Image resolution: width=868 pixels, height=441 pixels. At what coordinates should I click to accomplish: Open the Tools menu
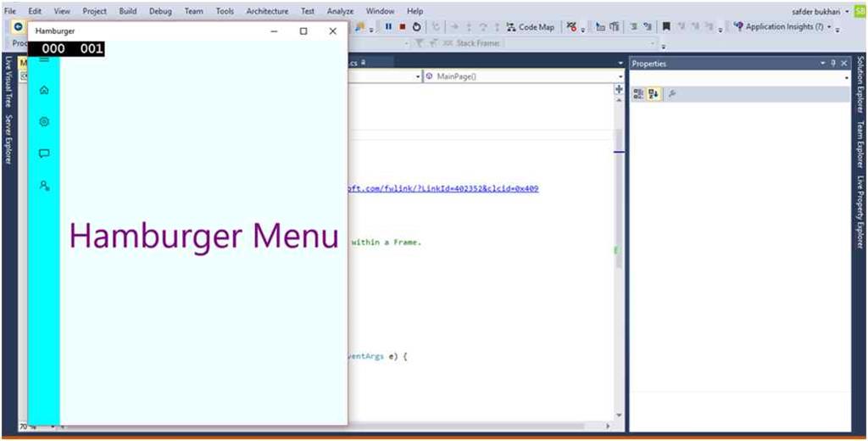click(225, 11)
